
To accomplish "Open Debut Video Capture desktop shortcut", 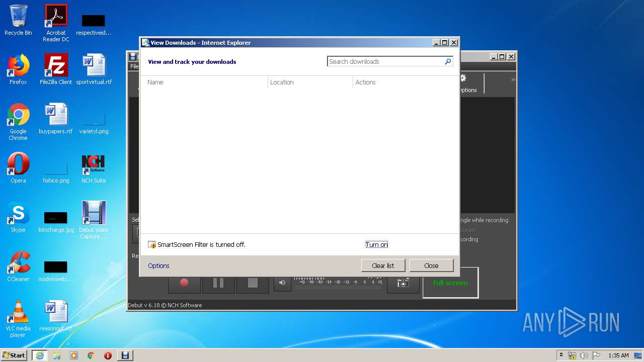I will [94, 220].
